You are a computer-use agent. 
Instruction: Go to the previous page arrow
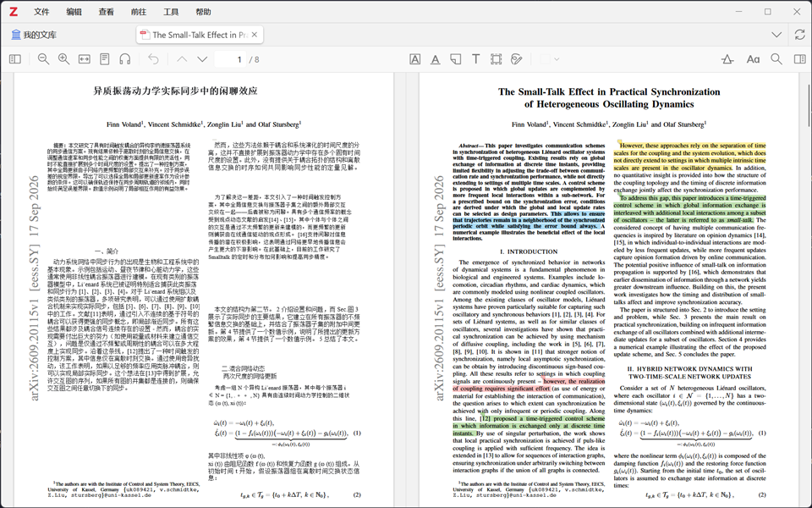point(182,59)
